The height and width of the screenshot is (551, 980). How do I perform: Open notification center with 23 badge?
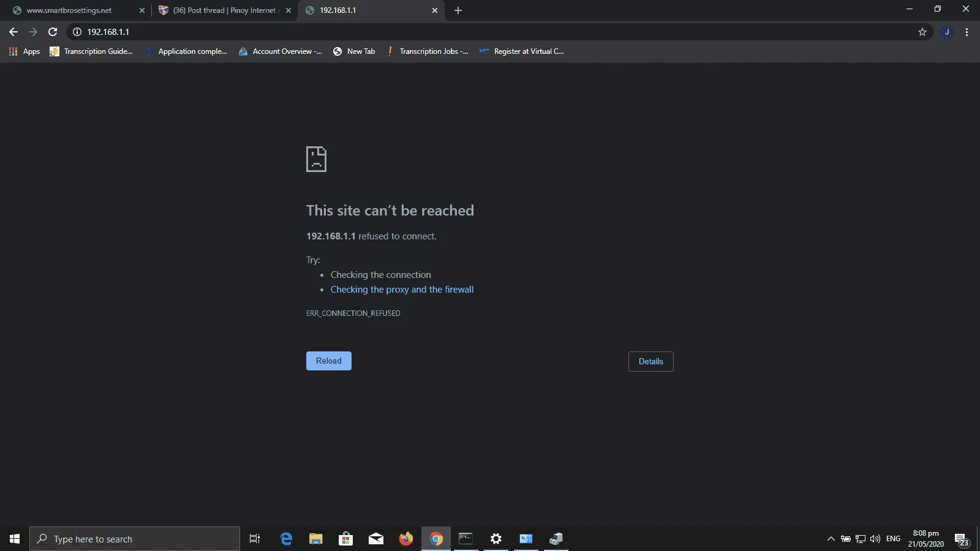pos(962,539)
